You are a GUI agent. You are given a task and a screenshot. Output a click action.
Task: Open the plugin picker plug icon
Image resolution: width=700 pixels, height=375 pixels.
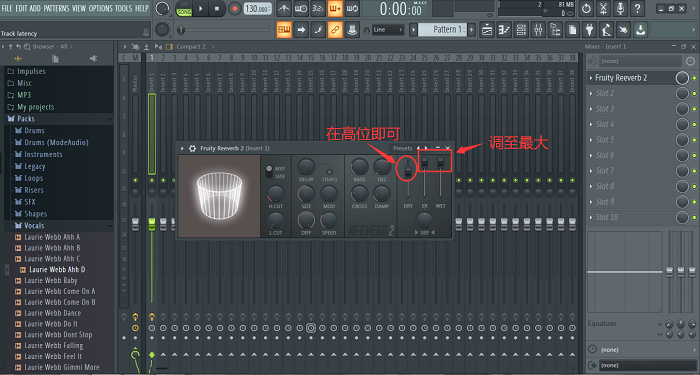[x=590, y=30]
